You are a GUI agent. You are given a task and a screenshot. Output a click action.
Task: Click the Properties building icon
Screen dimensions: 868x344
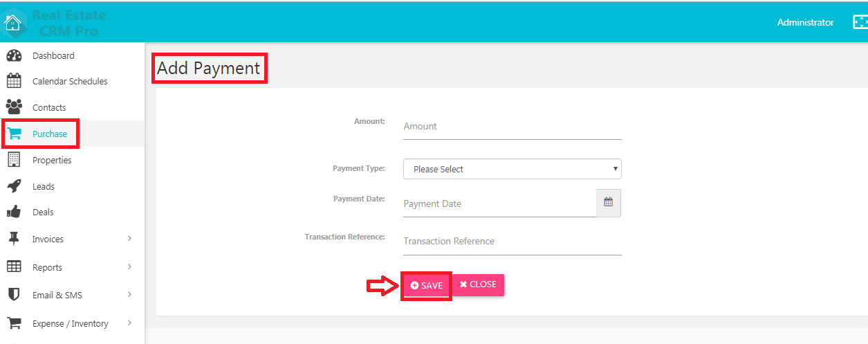[14, 159]
